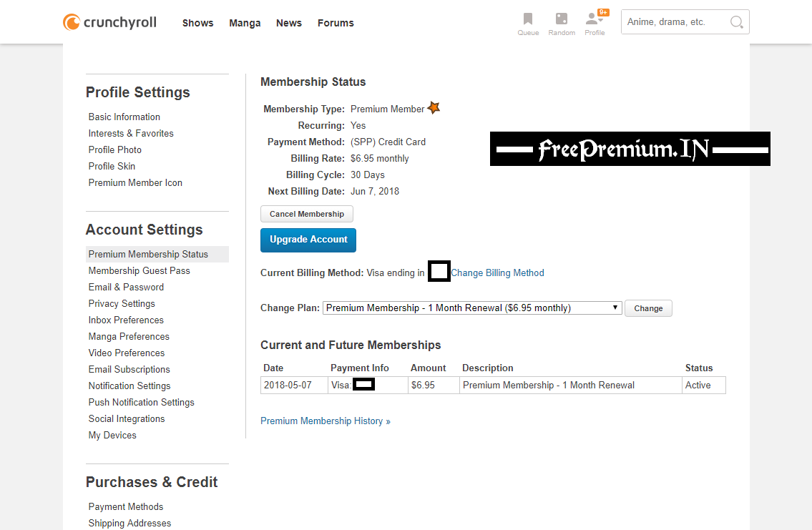Viewport: 812px width, 530px height.
Task: Open the Shows menu
Action: 198,23
